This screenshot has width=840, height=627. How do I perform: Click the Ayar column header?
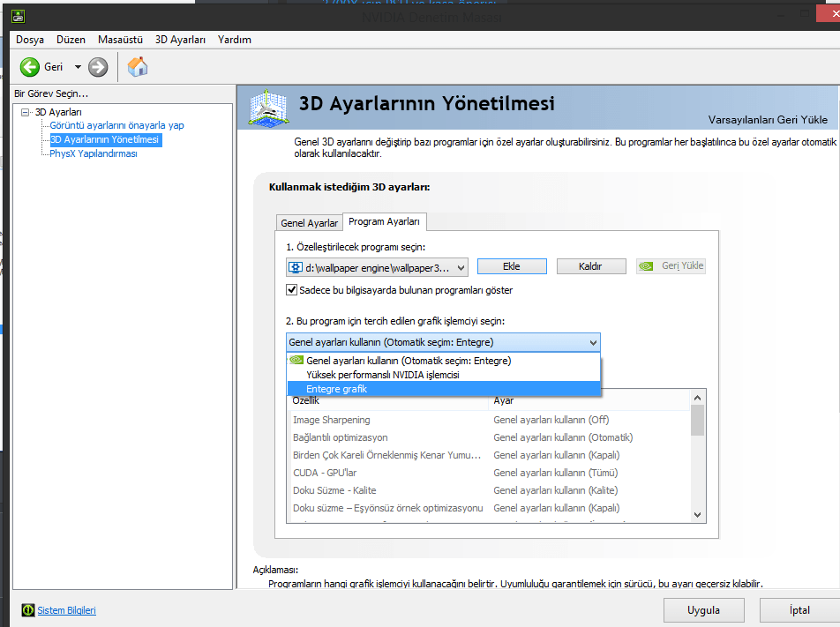point(589,402)
